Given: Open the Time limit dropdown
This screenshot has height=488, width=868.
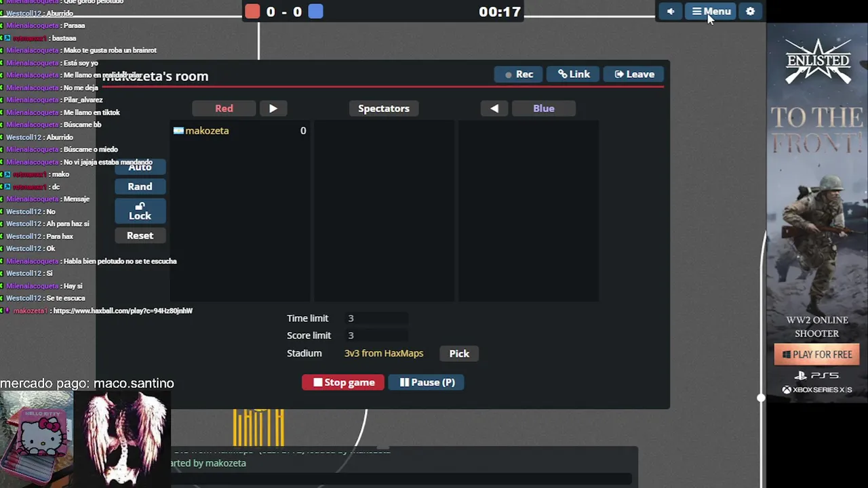Looking at the screenshot, I should click(x=377, y=319).
